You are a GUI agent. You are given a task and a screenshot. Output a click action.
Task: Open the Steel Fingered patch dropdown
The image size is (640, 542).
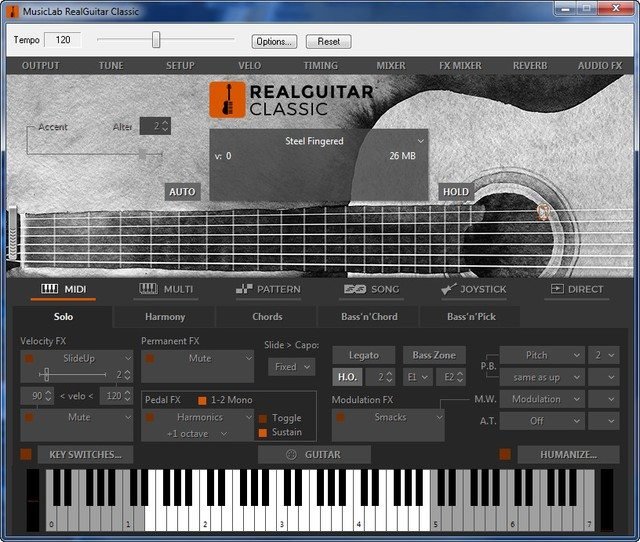(x=420, y=141)
